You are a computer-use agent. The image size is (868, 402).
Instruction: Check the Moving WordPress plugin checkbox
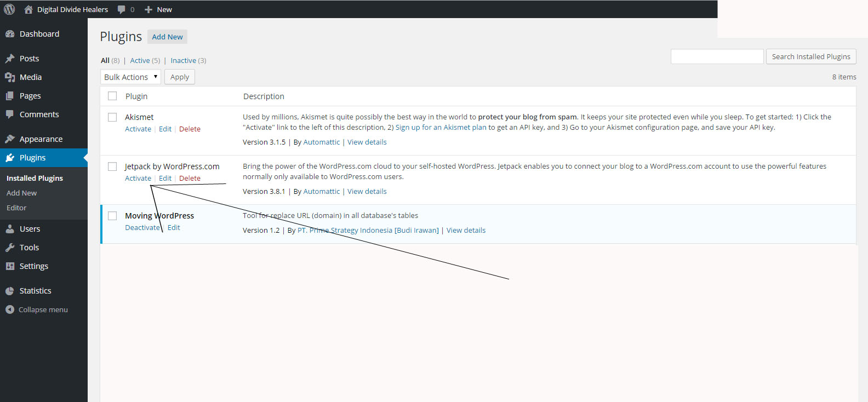pyautogui.click(x=112, y=216)
